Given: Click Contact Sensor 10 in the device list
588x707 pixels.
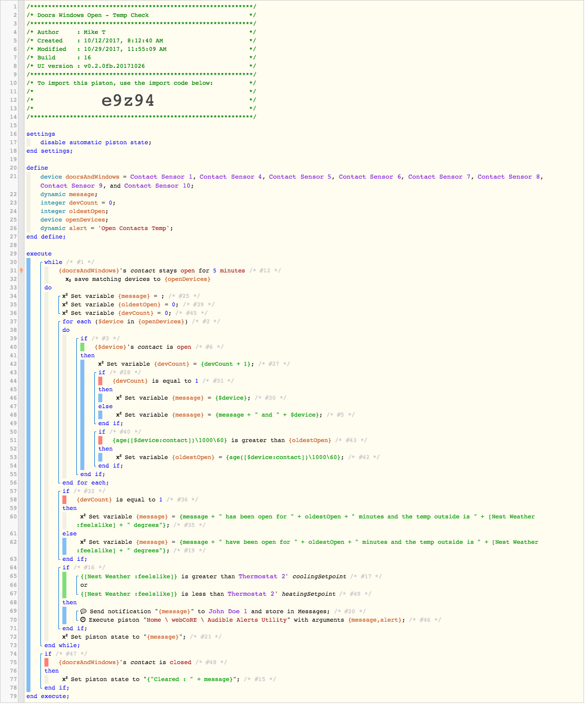Looking at the screenshot, I should click(x=157, y=186).
